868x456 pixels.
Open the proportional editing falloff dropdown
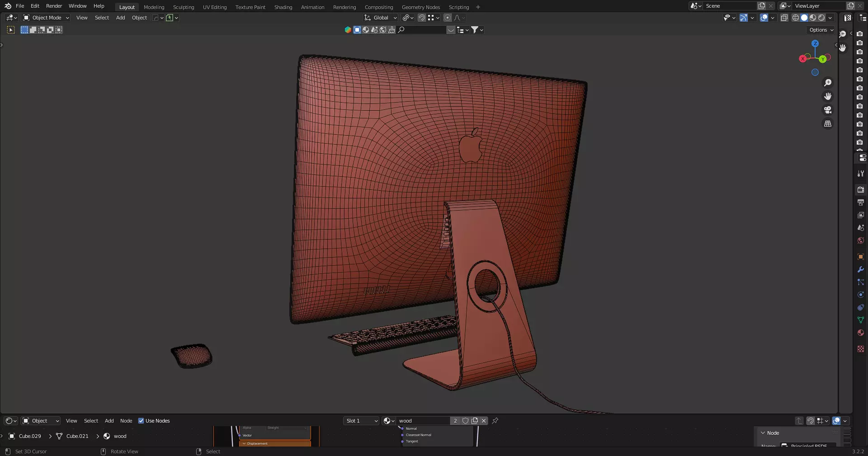click(459, 18)
